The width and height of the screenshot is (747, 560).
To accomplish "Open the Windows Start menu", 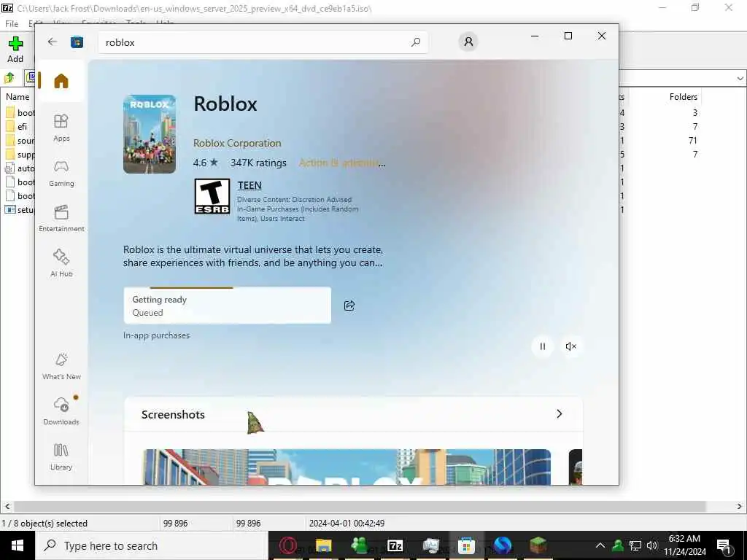I will (18, 545).
